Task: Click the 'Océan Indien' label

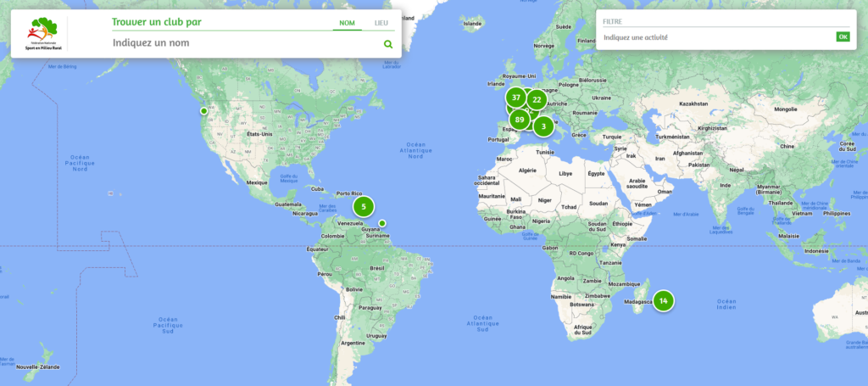Action: [726, 304]
